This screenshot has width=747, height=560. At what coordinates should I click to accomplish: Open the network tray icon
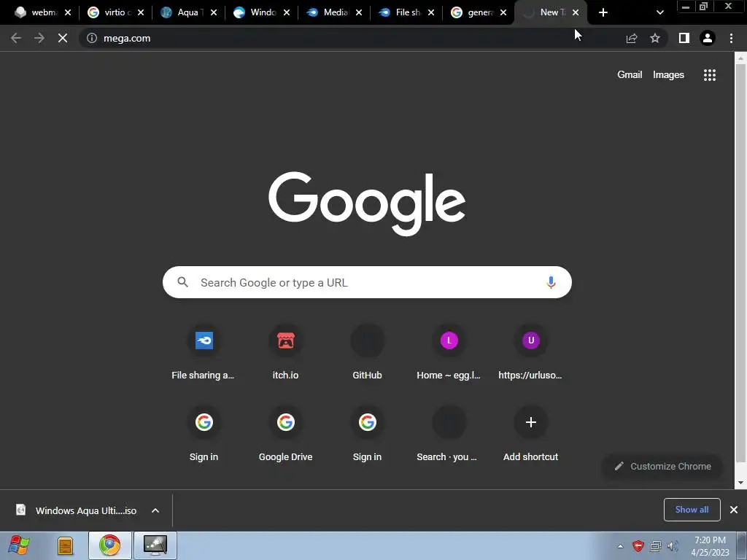[656, 546]
